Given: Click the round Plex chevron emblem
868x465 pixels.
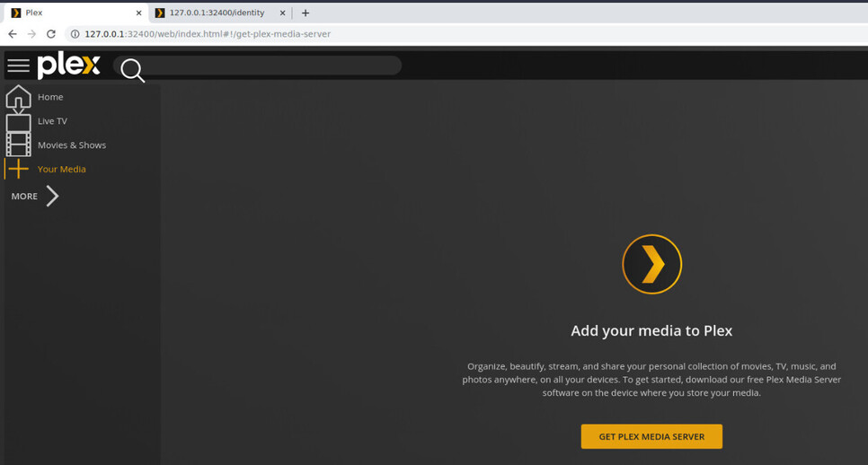Looking at the screenshot, I should 651,264.
